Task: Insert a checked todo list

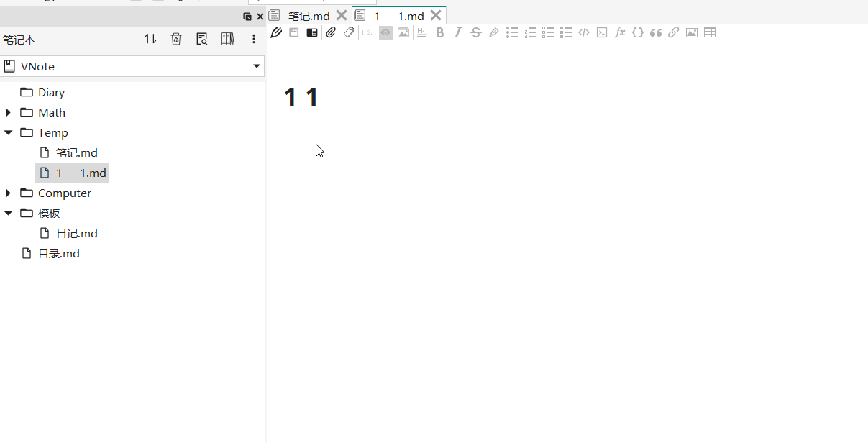Action: point(566,32)
